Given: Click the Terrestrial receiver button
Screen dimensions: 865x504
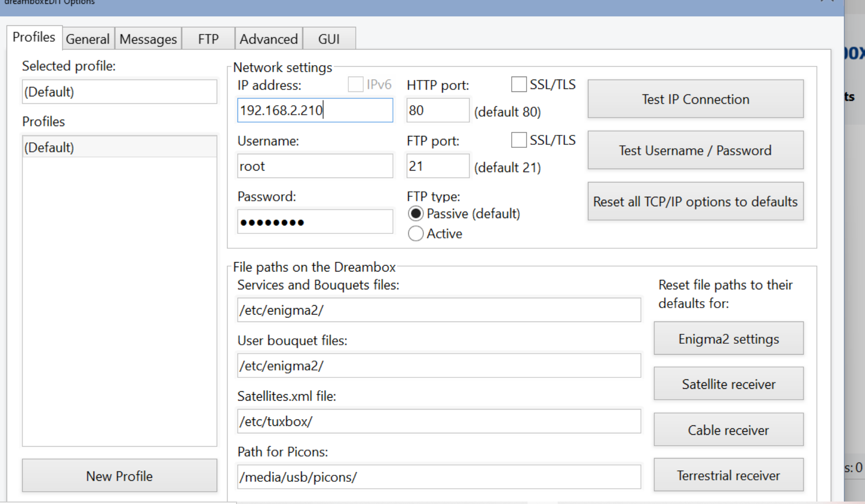Looking at the screenshot, I should click(728, 475).
